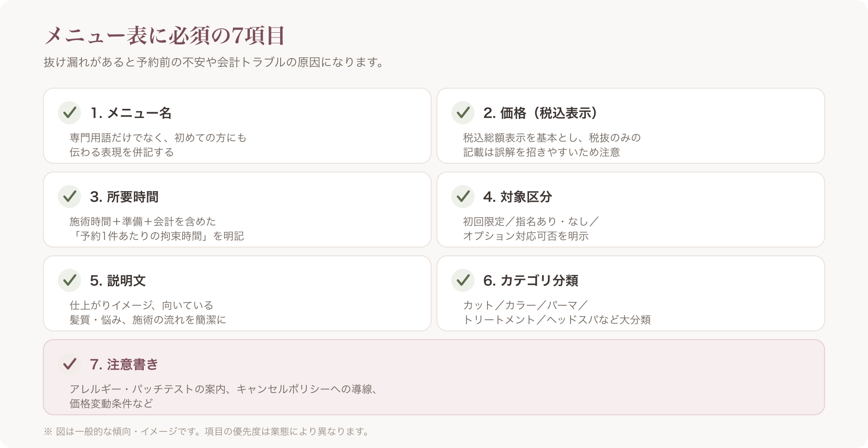Click the subtitle about 抜け漏れ and 会計トラブル

pyautogui.click(x=215, y=63)
